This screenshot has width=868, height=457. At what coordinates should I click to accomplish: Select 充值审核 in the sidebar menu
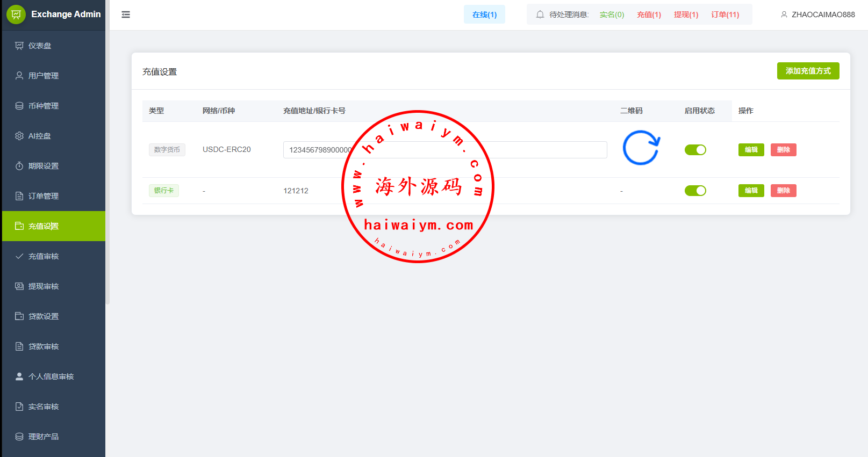[44, 256]
